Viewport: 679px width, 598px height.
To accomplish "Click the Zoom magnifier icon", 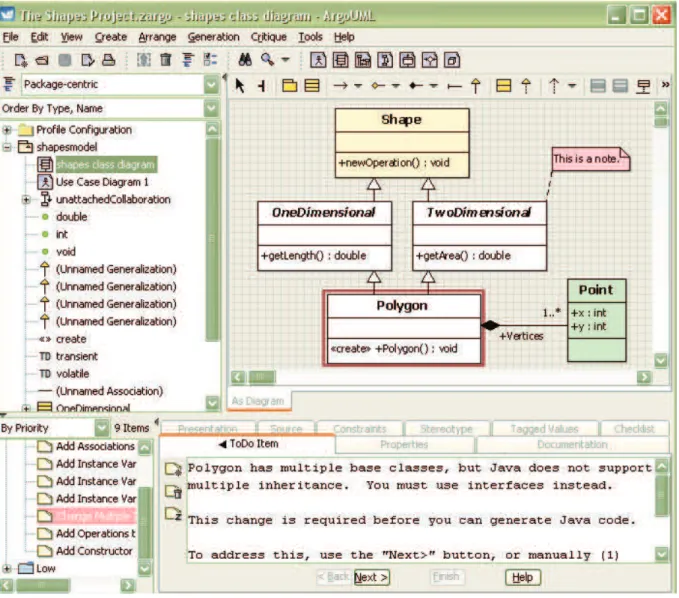I will coord(267,60).
